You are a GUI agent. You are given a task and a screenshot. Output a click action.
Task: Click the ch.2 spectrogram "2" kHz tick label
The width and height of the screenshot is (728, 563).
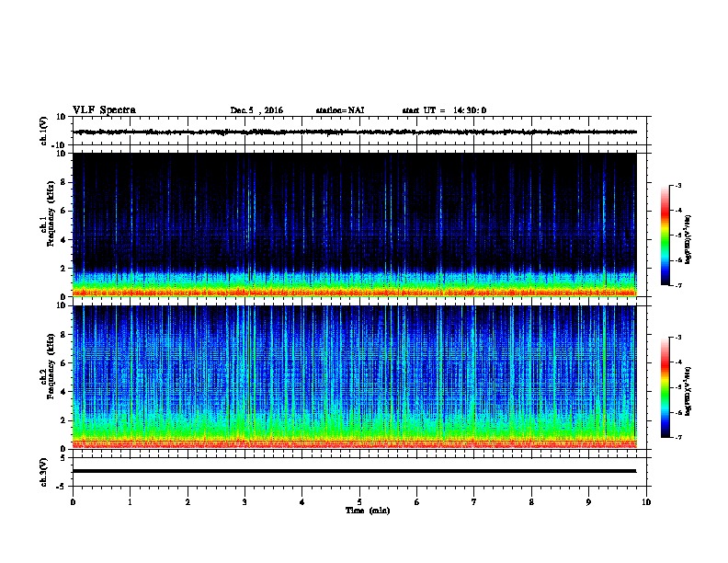[x=64, y=420]
